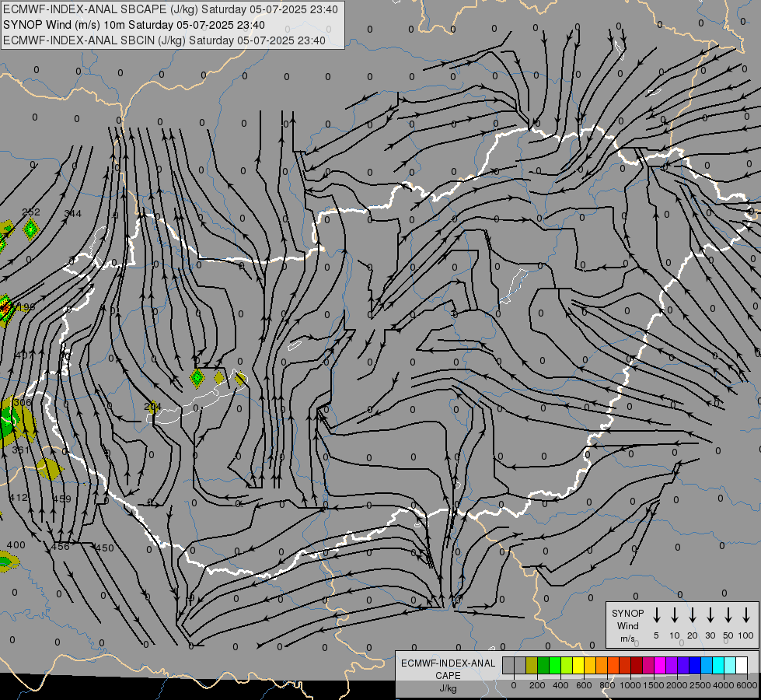Click the CAPE value 344 on map
761x700 pixels.
point(73,213)
